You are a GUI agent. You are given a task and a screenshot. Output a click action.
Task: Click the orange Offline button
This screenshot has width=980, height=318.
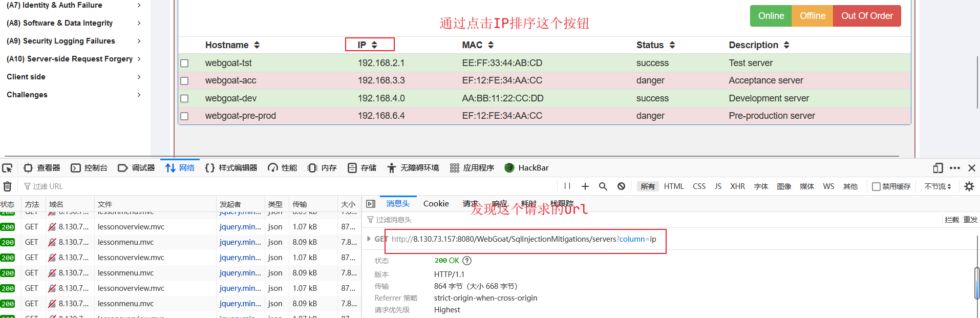pos(812,16)
